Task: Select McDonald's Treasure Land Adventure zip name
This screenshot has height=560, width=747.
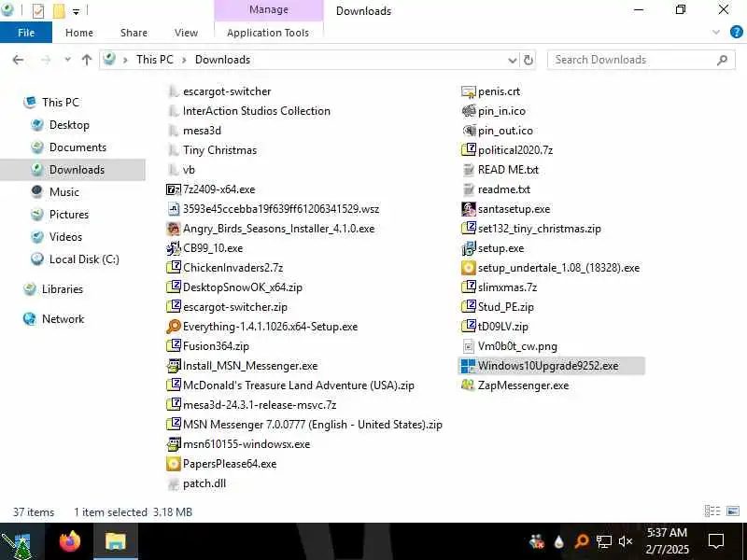Action: coord(299,385)
